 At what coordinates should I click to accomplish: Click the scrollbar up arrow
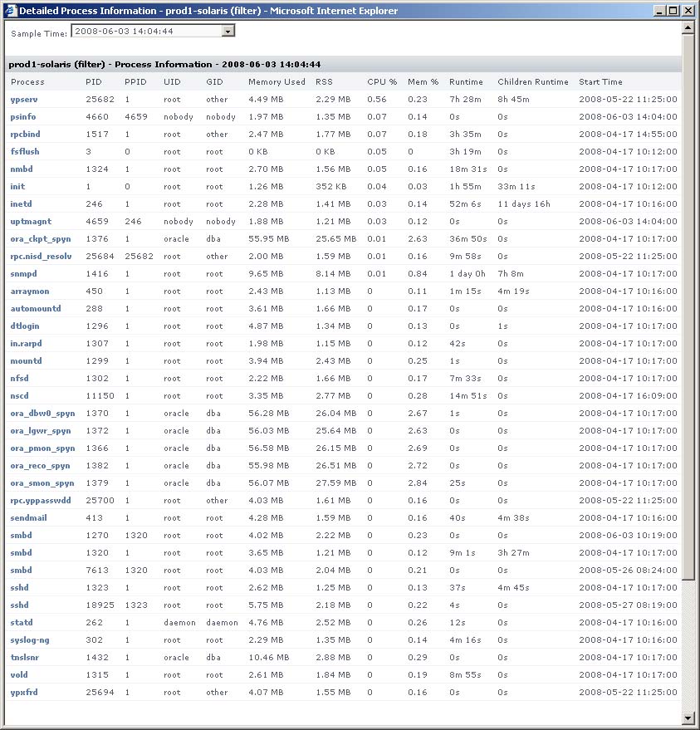tap(688, 27)
